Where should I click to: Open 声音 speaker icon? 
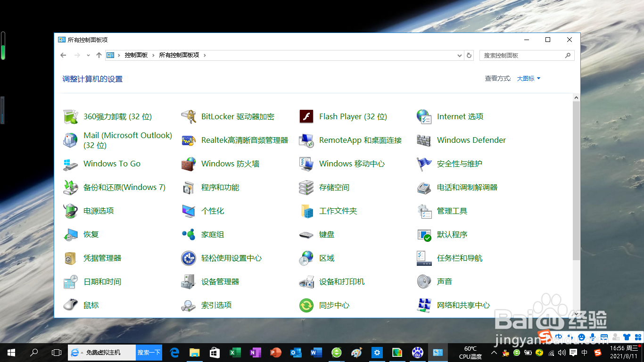pyautogui.click(x=424, y=281)
